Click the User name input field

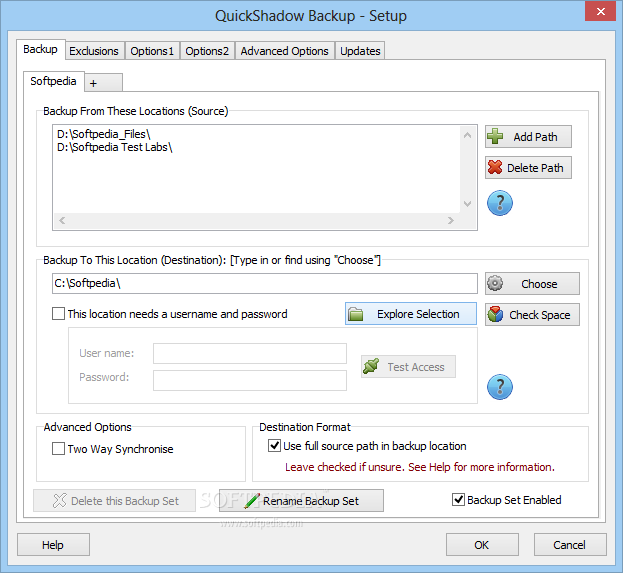coord(250,353)
